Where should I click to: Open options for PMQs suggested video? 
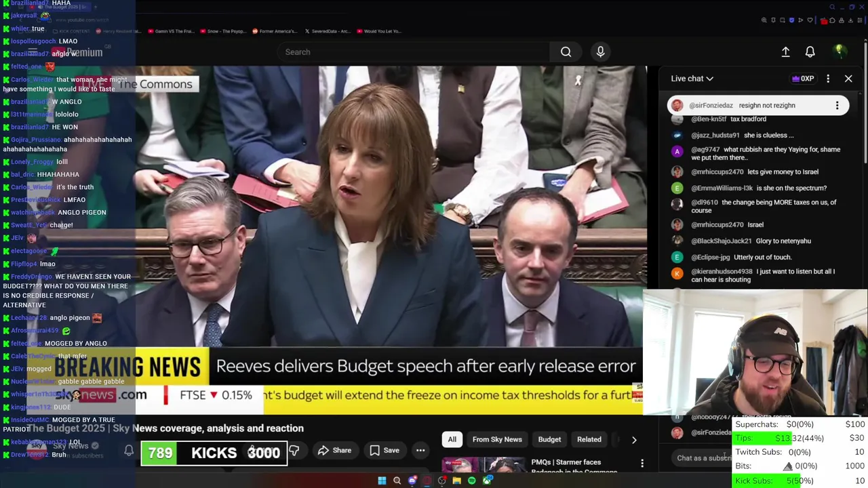tap(642, 464)
